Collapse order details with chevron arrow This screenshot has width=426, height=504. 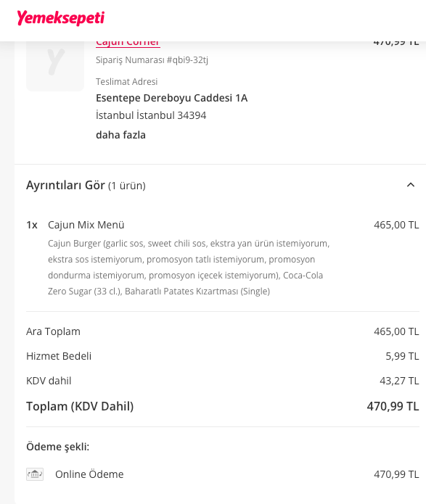tap(411, 185)
